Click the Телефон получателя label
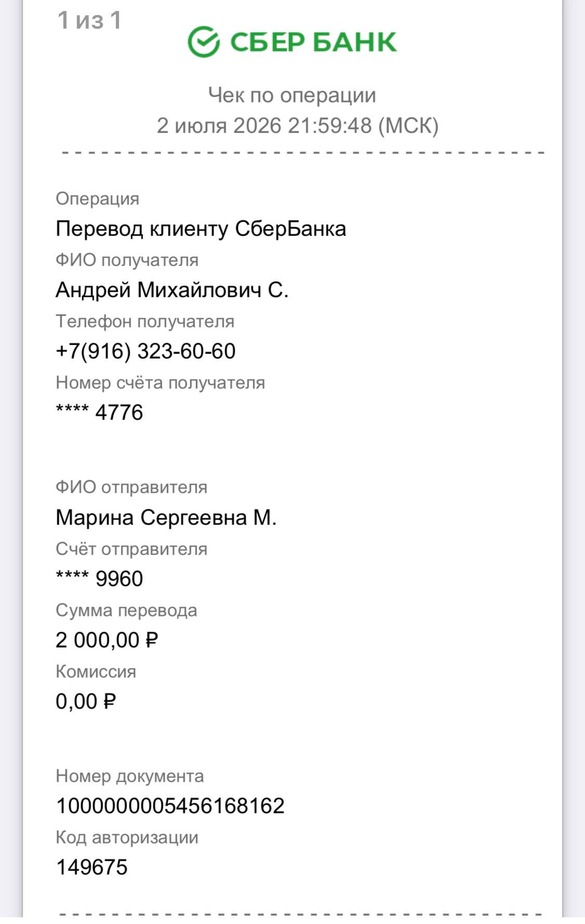 pyautogui.click(x=145, y=321)
